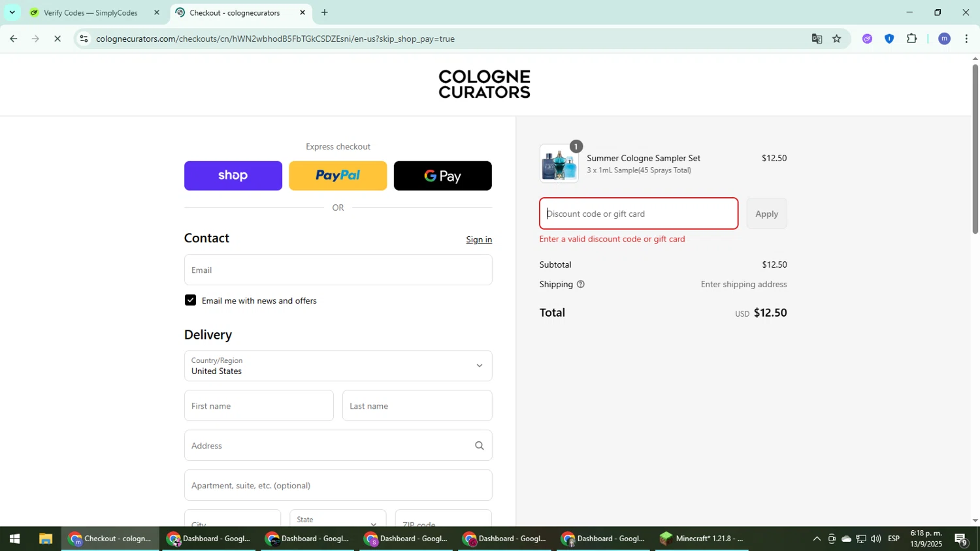Viewport: 980px width, 551px height.
Task: Click the page vertical scrollbar
Action: (975, 149)
